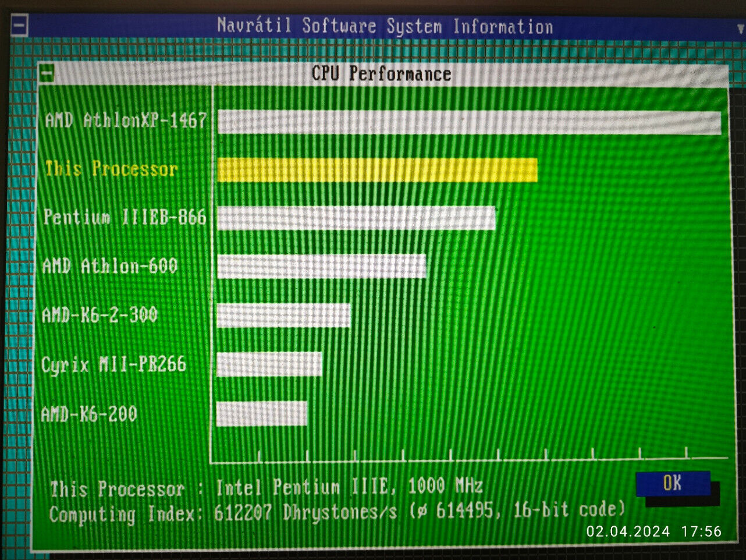Click the 02.04.2024 17:56 timestamp
746x560 pixels.
[x=653, y=531]
